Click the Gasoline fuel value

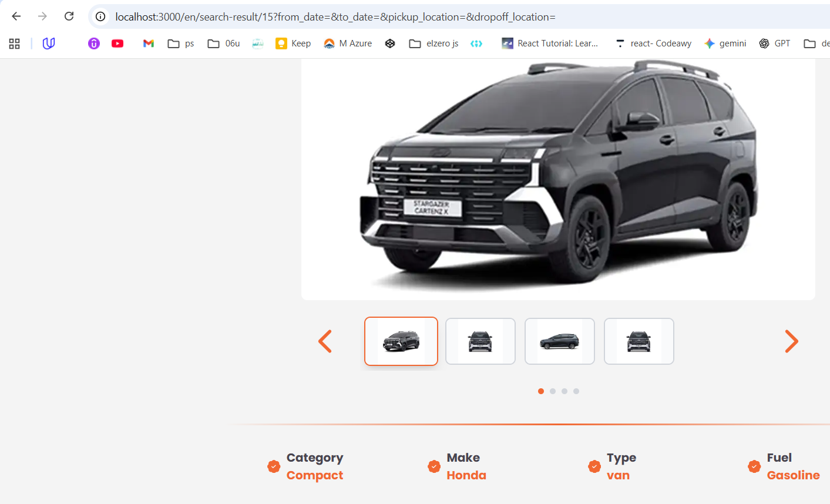click(794, 475)
